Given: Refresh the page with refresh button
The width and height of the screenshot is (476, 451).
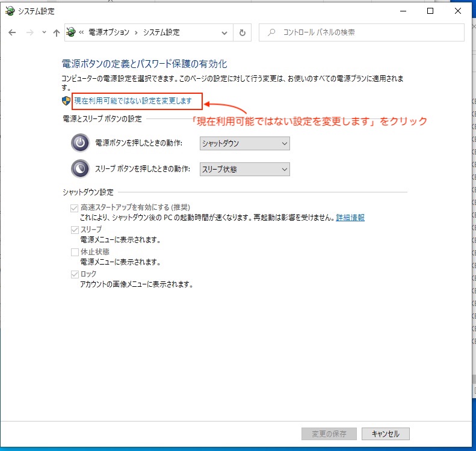Looking at the screenshot, I should pyautogui.click(x=243, y=32).
